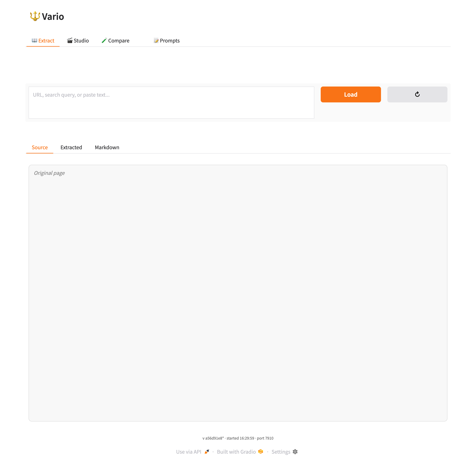Show the Markdown sub-tab
The height and width of the screenshot is (460, 476).
[107, 147]
